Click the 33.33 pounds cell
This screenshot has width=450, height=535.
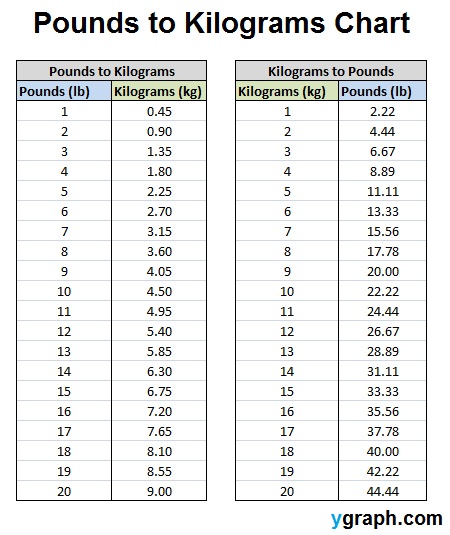pos(382,391)
